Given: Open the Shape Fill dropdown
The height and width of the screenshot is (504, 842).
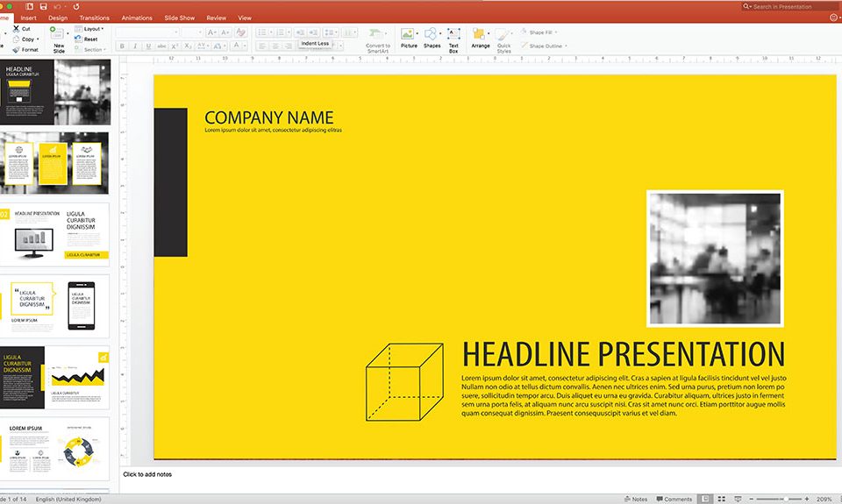Looking at the screenshot, I should click(539, 32).
